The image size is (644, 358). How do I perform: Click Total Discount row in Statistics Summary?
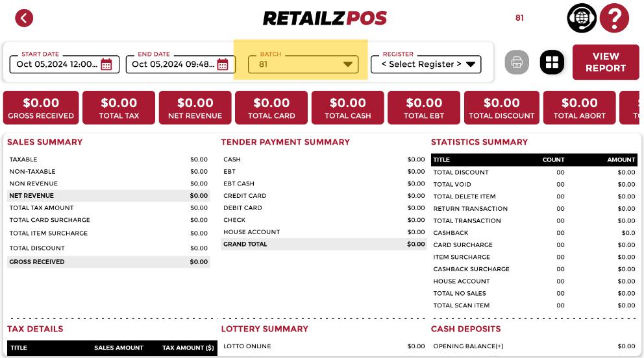click(x=534, y=173)
